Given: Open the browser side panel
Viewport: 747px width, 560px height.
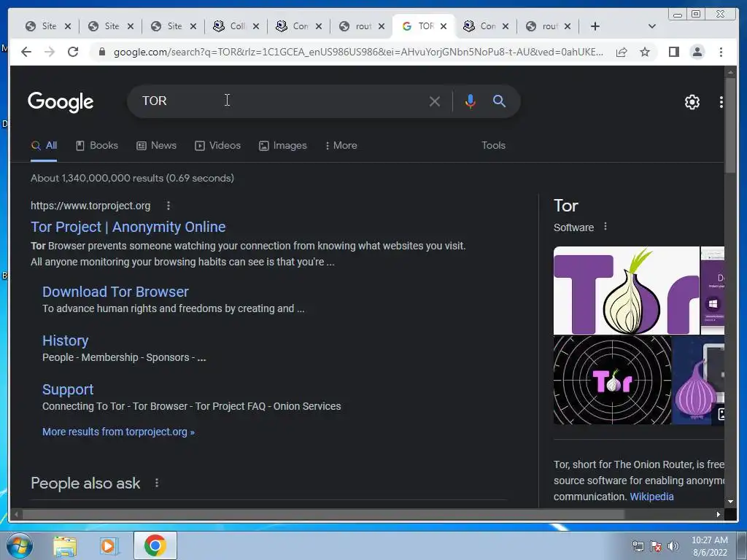Looking at the screenshot, I should point(673,52).
